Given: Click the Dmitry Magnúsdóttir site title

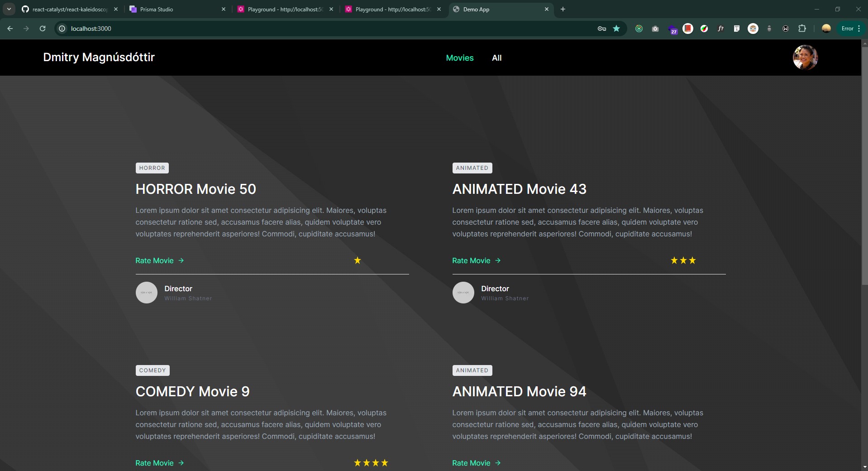Looking at the screenshot, I should (x=99, y=58).
